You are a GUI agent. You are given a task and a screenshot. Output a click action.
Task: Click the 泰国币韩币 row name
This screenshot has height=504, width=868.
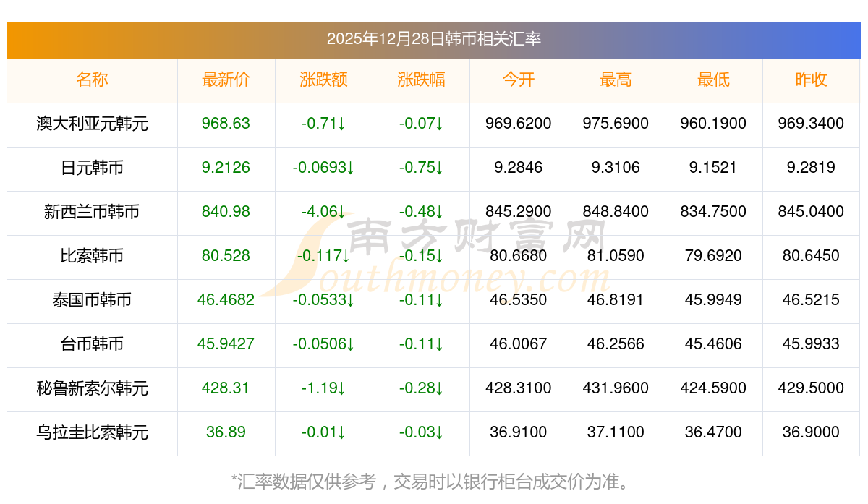pyautogui.click(x=92, y=300)
